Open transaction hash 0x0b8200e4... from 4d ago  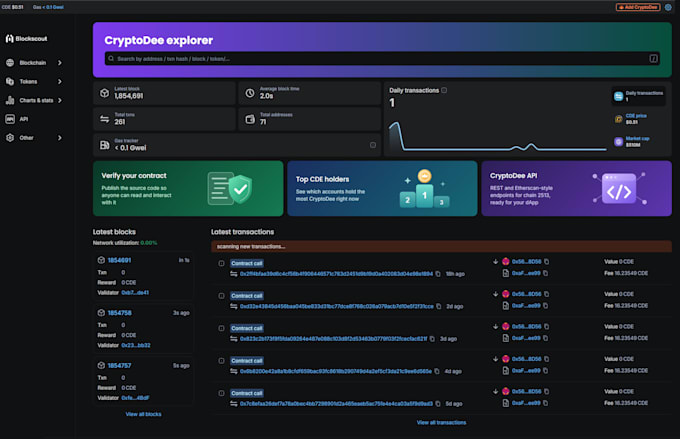(336, 371)
